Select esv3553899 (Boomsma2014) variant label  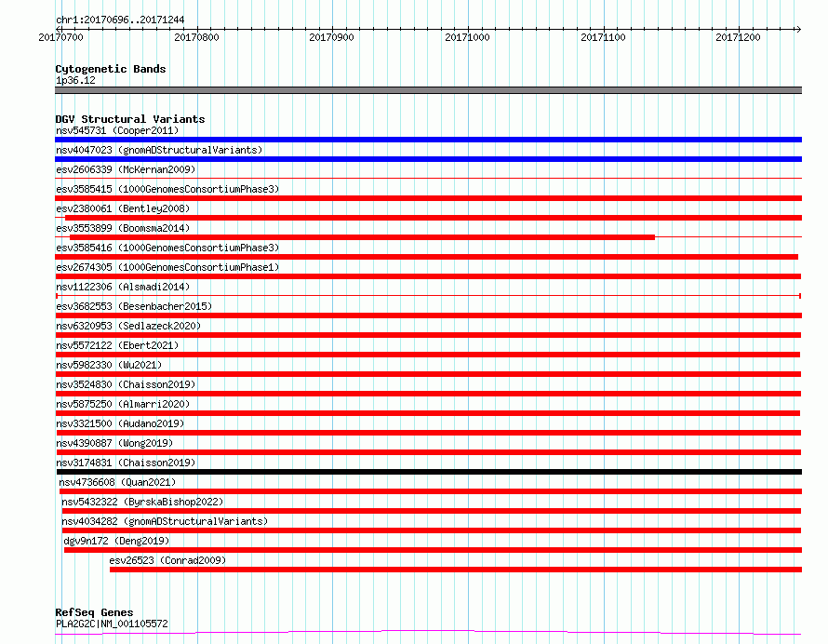click(123, 228)
